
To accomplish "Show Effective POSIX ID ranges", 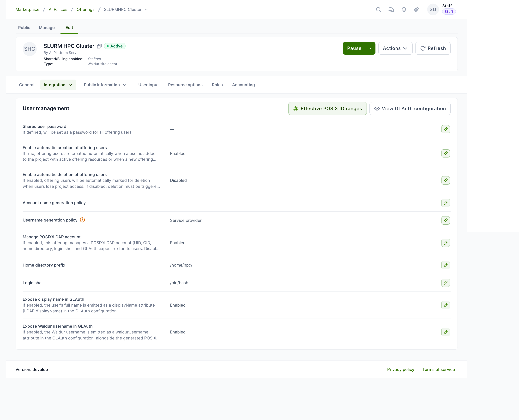I will coord(327,109).
